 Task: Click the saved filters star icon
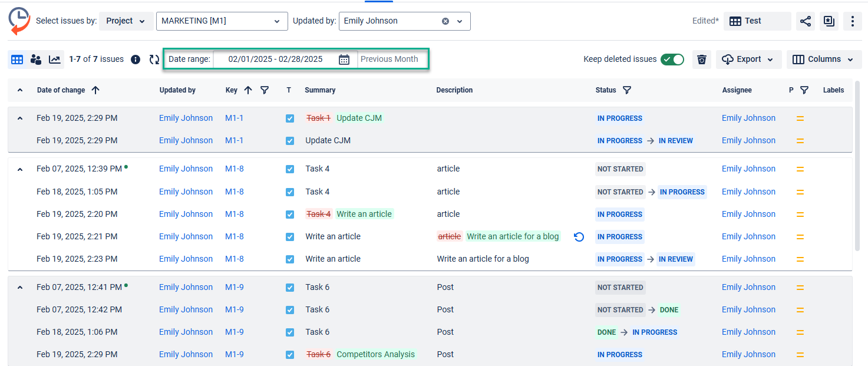(x=829, y=21)
